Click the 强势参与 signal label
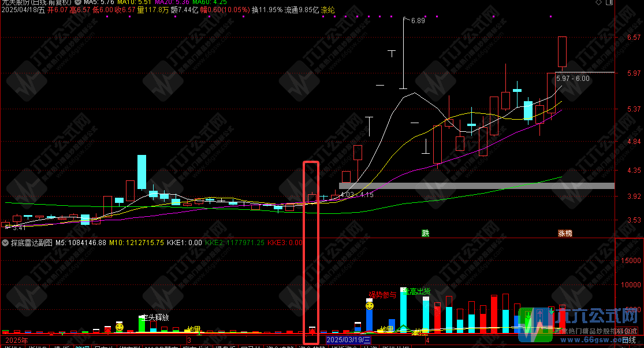Screen dimensions: 644x348 click(x=383, y=294)
